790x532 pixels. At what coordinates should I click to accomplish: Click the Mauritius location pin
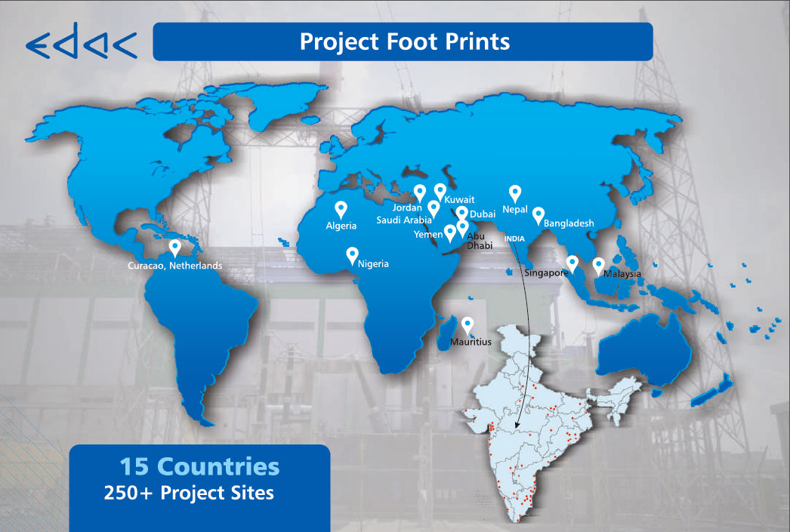(x=468, y=326)
